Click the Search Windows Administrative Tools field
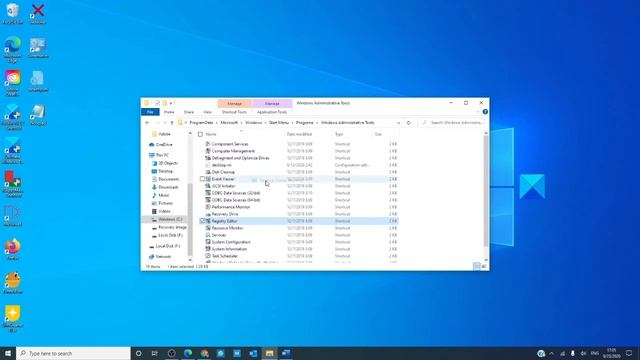This screenshot has width=640, height=360. pyautogui.click(x=453, y=122)
